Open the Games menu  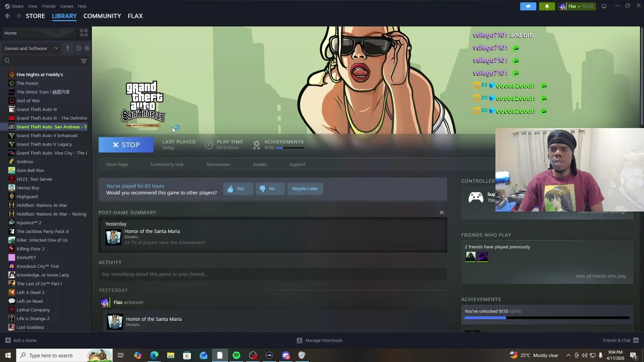pyautogui.click(x=66, y=6)
